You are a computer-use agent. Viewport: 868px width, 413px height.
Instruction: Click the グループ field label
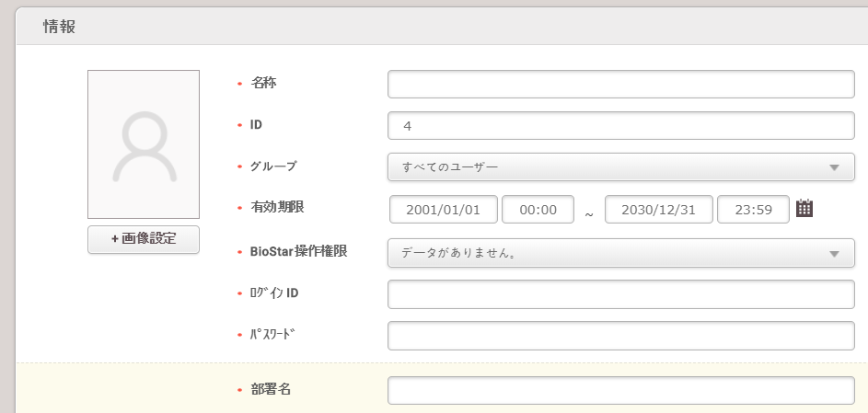pos(273,166)
